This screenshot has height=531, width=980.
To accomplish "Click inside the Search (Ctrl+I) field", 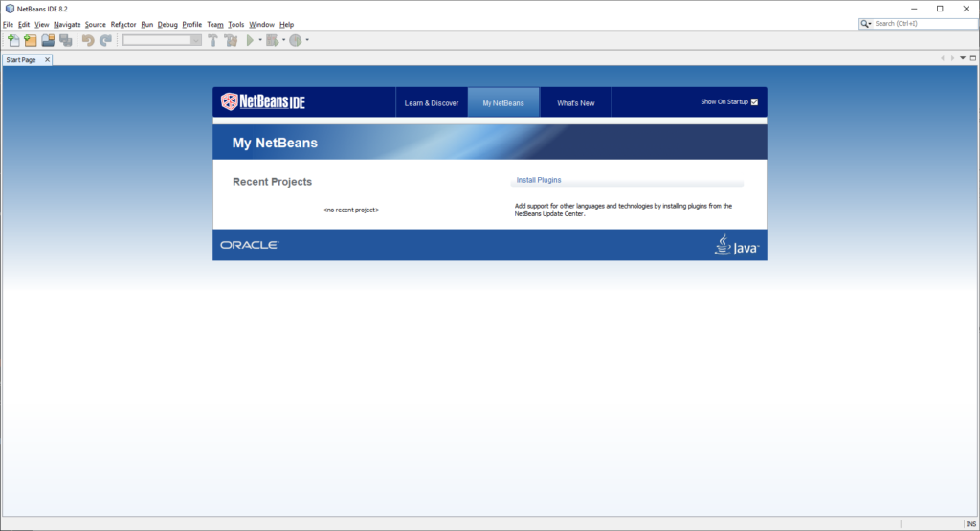I will coord(924,23).
